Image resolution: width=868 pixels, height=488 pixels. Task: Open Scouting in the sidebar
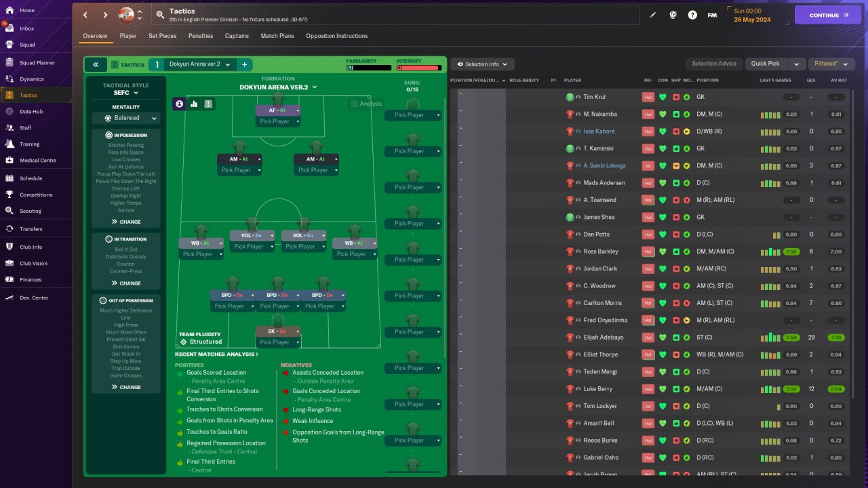point(31,211)
